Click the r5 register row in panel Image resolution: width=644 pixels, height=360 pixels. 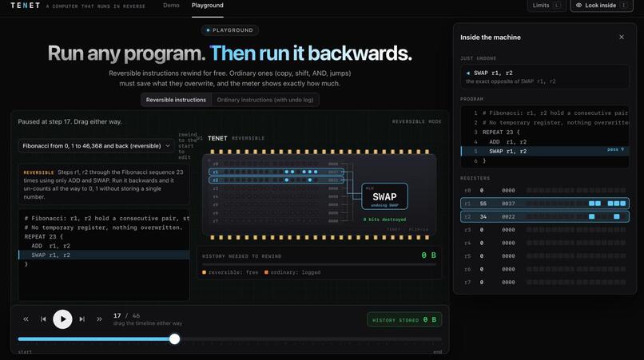545,256
